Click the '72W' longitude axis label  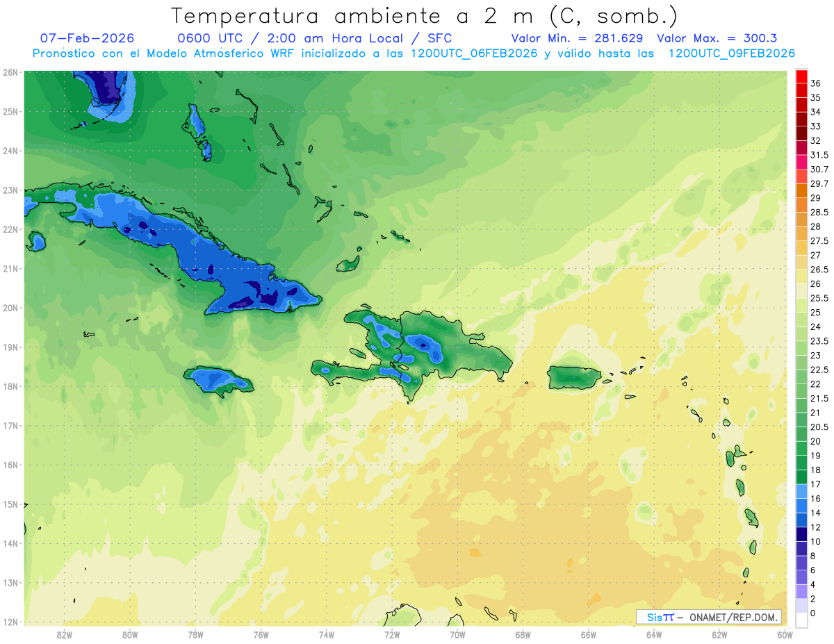[392, 634]
